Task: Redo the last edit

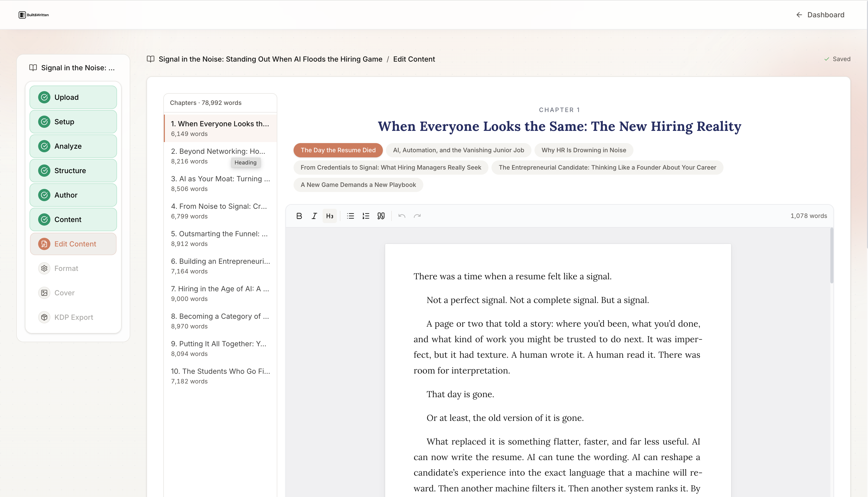Action: (417, 216)
